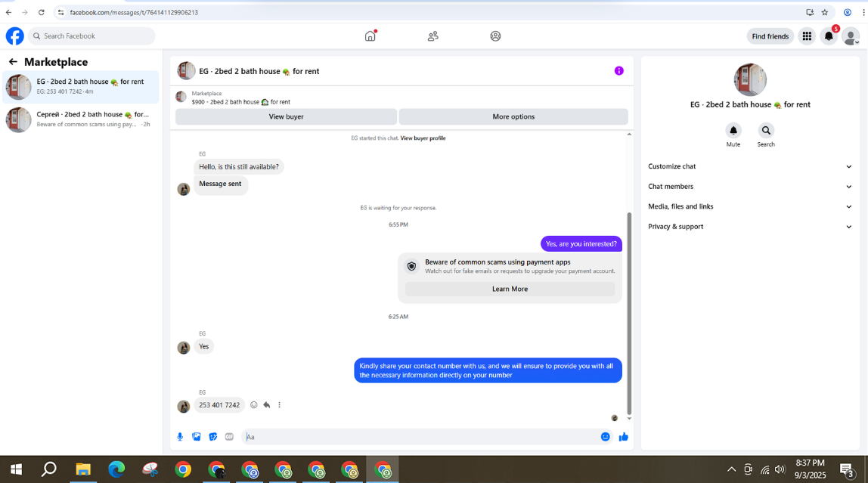Click the back arrow beside Marketplace
This screenshot has height=483, width=868.
pos(13,62)
